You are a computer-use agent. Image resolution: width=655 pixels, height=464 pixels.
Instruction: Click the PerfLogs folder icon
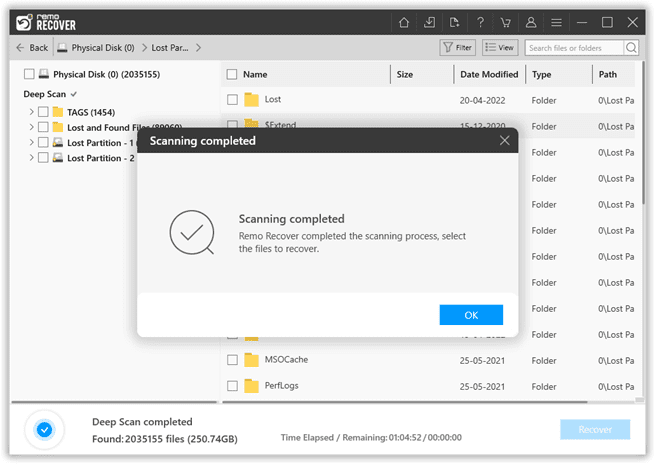(251, 386)
